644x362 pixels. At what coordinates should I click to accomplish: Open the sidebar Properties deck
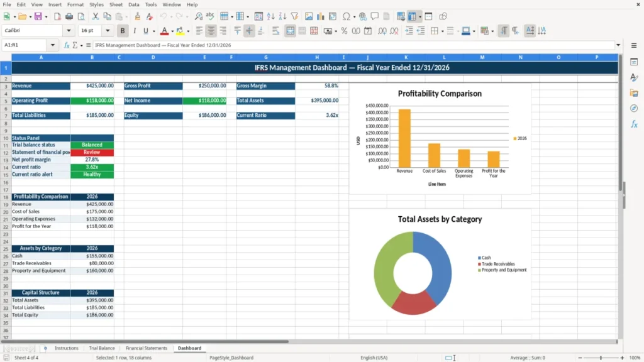[634, 62]
